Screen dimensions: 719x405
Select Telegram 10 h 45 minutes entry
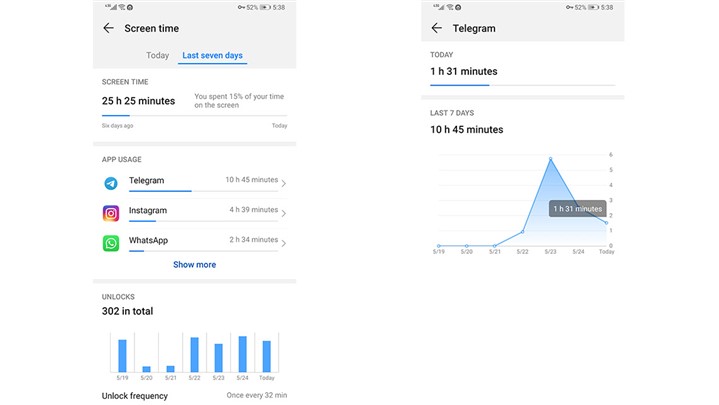click(194, 182)
